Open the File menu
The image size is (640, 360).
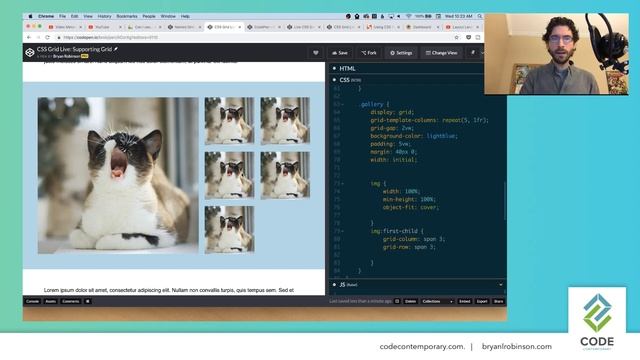[62, 16]
